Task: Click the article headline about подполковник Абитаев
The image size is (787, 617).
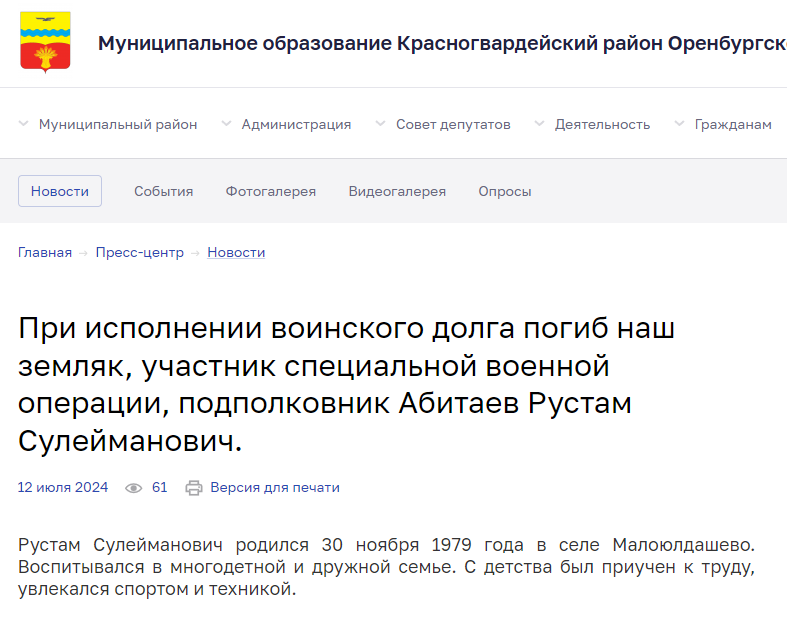Action: click(346, 385)
